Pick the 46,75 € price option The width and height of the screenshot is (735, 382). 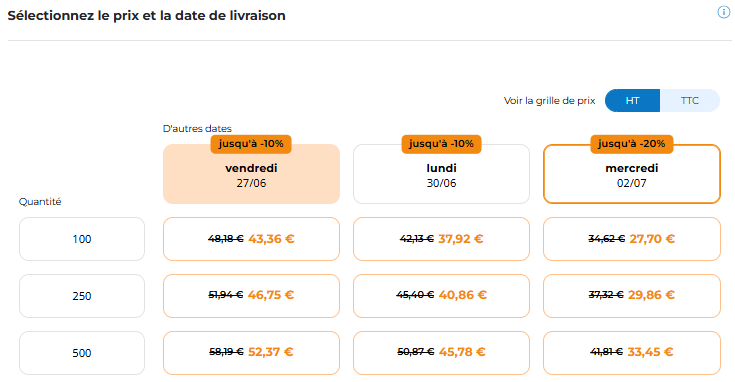251,296
